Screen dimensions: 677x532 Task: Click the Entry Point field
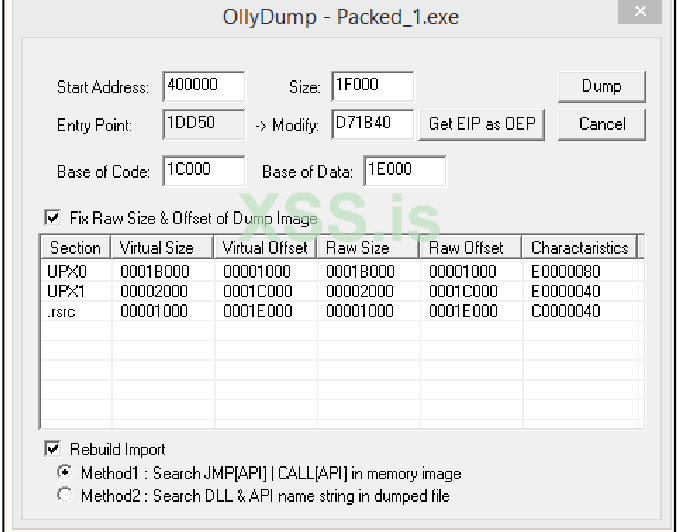pos(204,124)
